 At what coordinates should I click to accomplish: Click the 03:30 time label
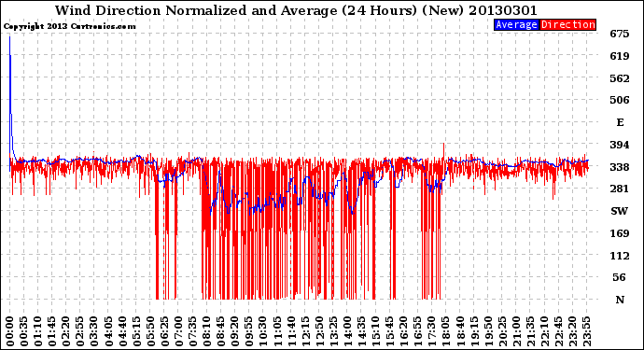[94, 331]
